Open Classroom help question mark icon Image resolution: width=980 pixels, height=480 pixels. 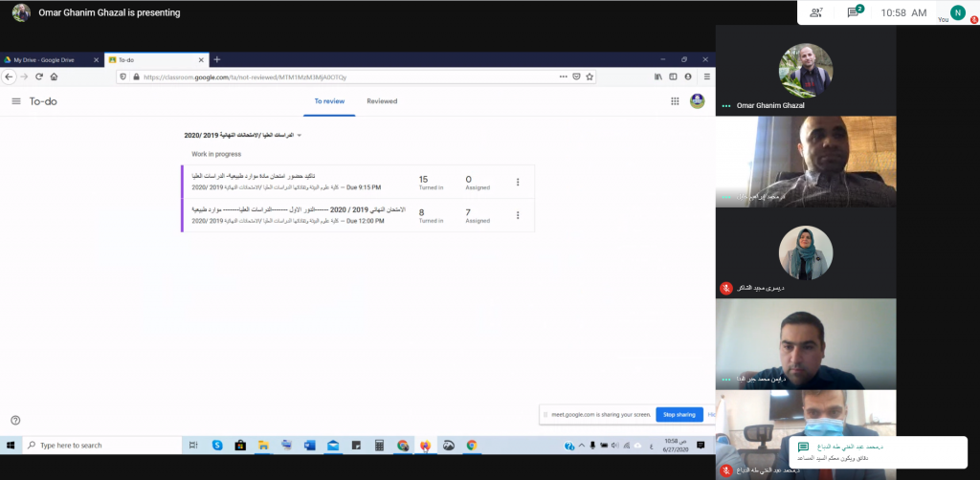[15, 420]
